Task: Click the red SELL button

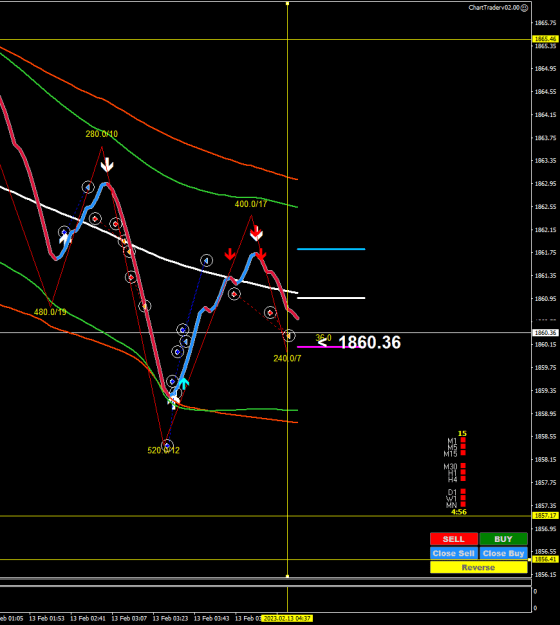Action: point(454,539)
